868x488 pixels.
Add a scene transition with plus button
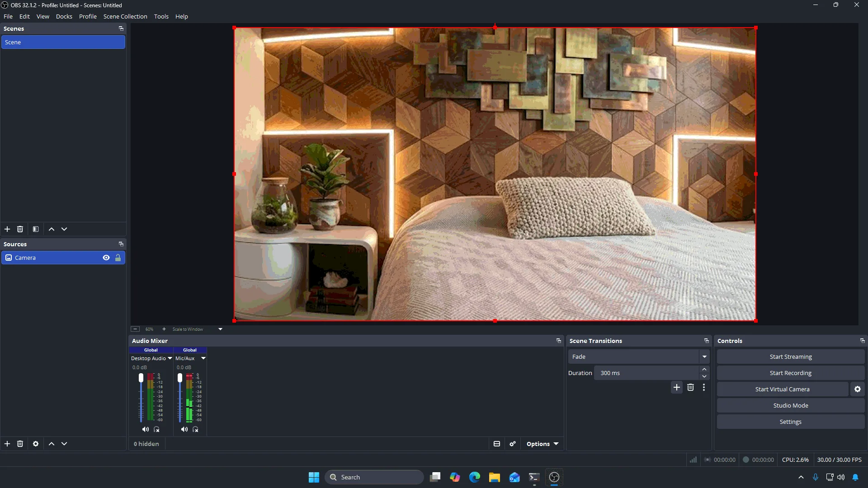point(677,387)
